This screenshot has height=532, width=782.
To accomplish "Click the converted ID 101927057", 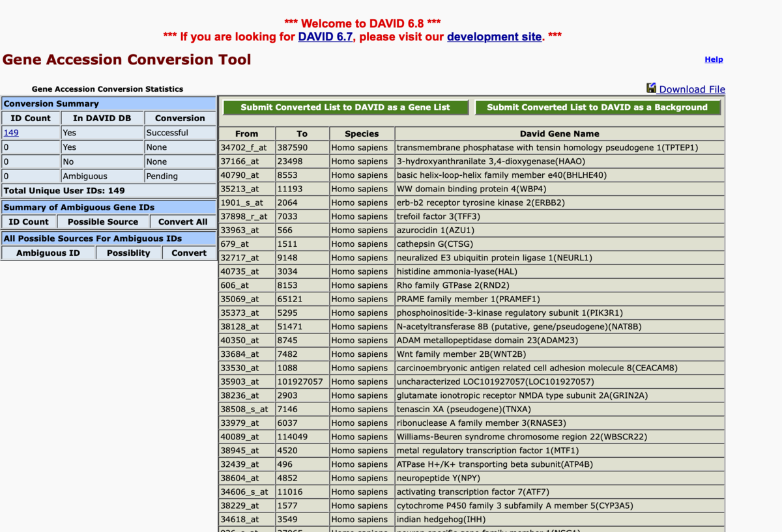I will point(300,382).
